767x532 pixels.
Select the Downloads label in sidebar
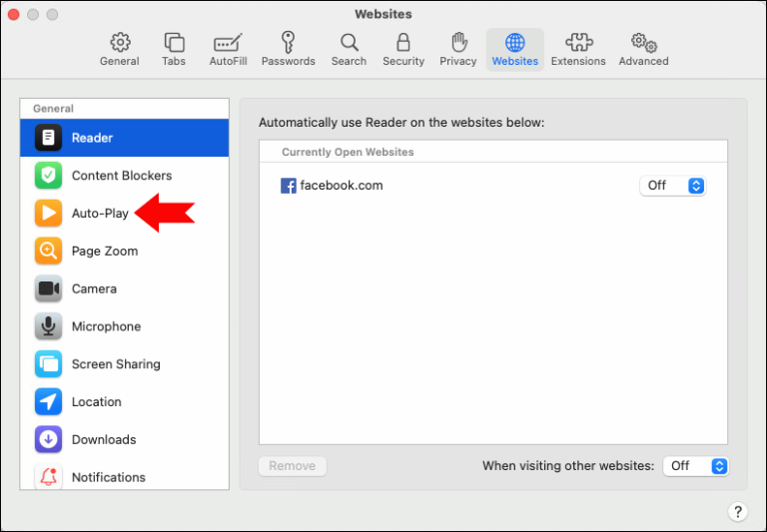click(x=104, y=439)
